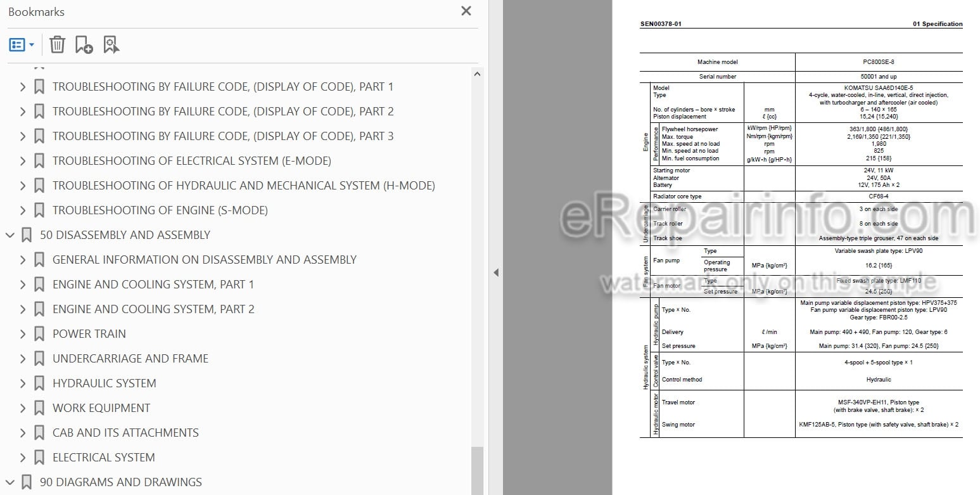Expand ELECTRICAL SYSTEM bookmark node
Image resolution: width=980 pixels, height=495 pixels.
click(x=23, y=458)
